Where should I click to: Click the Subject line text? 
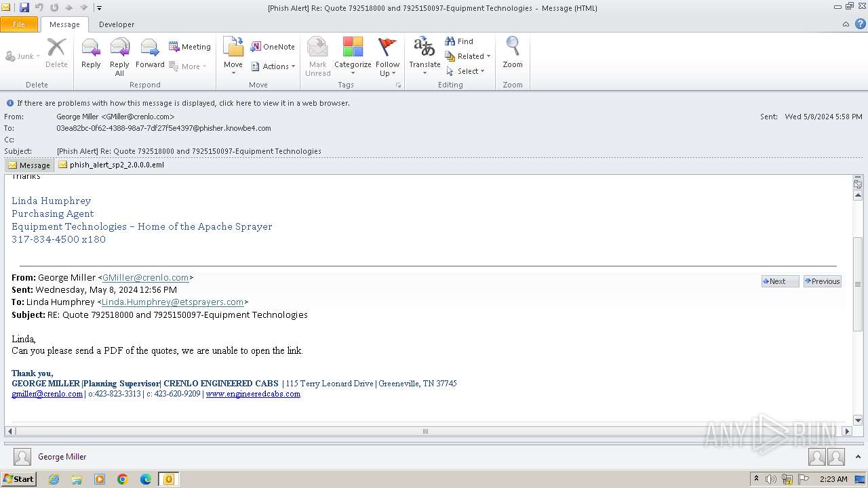point(189,151)
